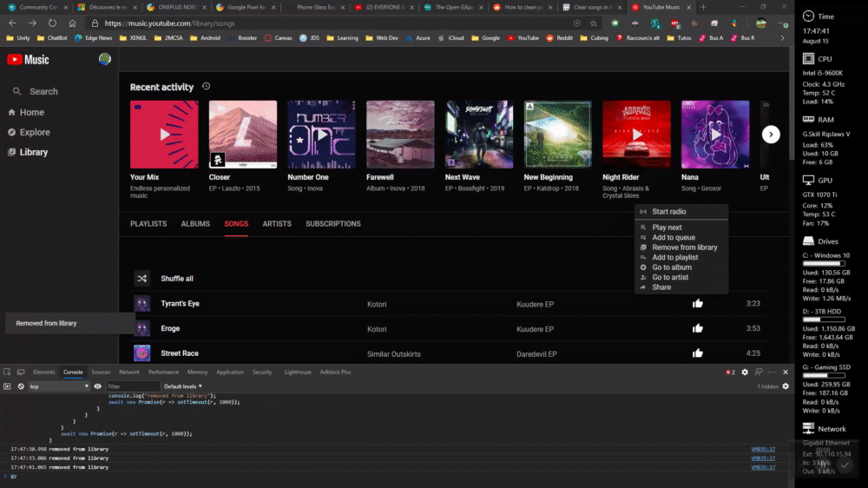Reload the page with the refresh icon
This screenshot has height=488, width=868.
pyautogui.click(x=52, y=23)
